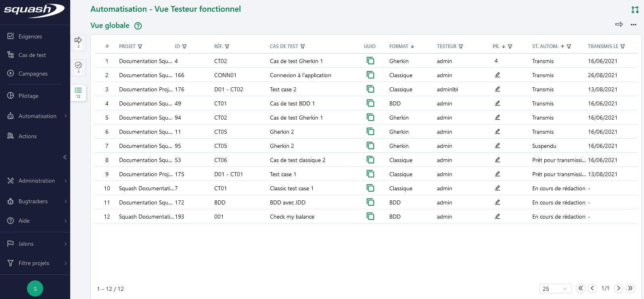The image size is (644, 299).
Task: Go to the next page of results
Action: [618, 288]
